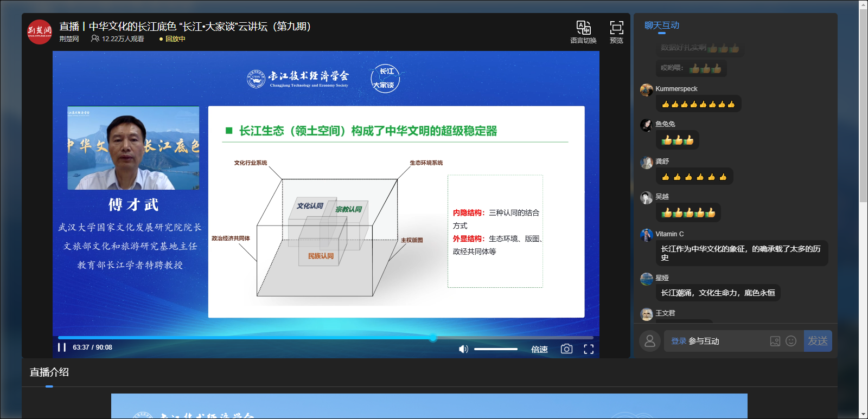The width and height of the screenshot is (868, 419).
Task: Click the 预览 preview icon
Action: tap(616, 32)
